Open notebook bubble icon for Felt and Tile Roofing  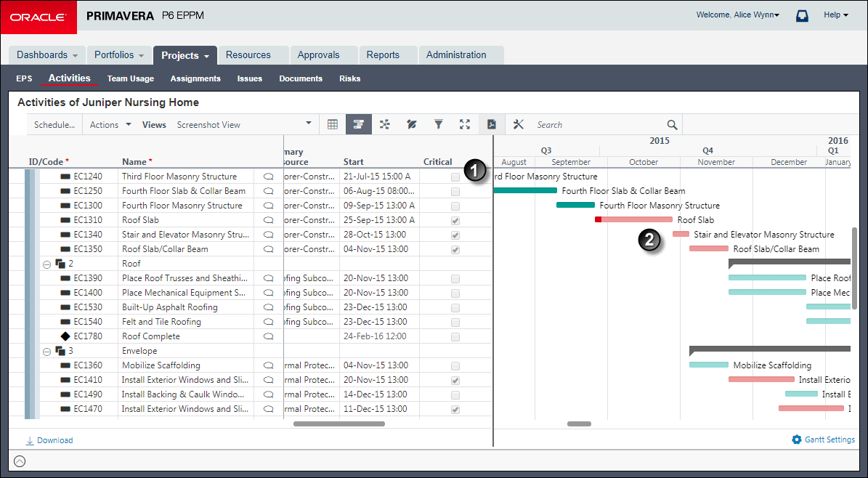(x=269, y=322)
